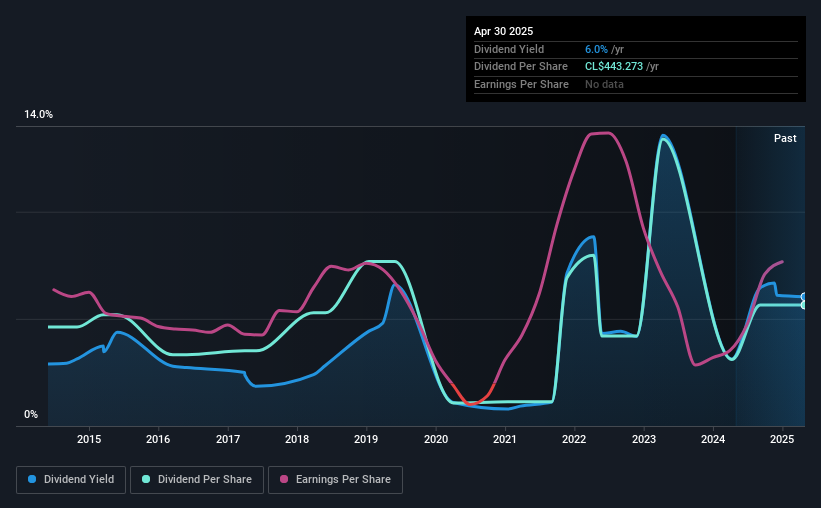
Task: Click the 0% y-axis label
Action: 31,414
